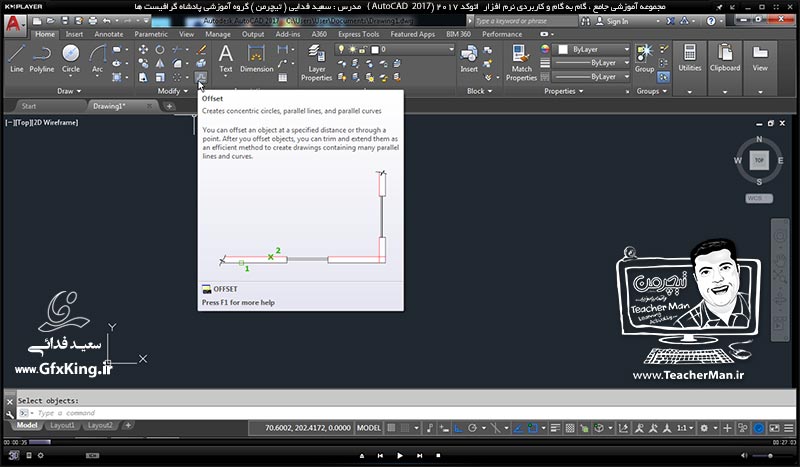Screen dimensions: 800x467
Task: Select the Mirror tool
Action: click(x=160, y=63)
